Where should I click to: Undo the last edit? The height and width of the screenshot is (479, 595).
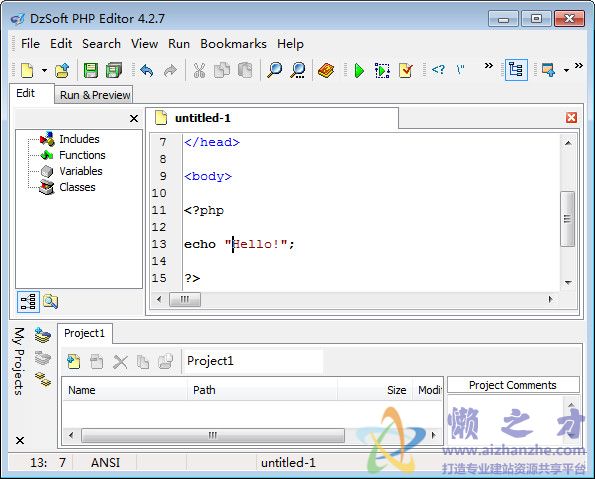147,70
